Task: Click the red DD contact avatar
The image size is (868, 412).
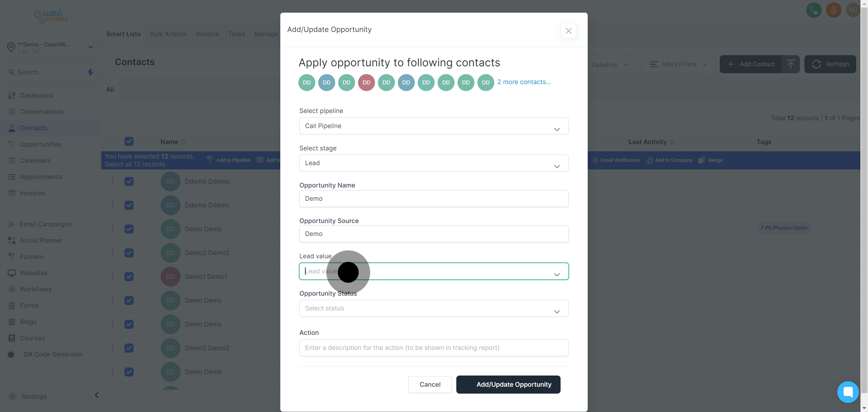Action: (x=366, y=83)
